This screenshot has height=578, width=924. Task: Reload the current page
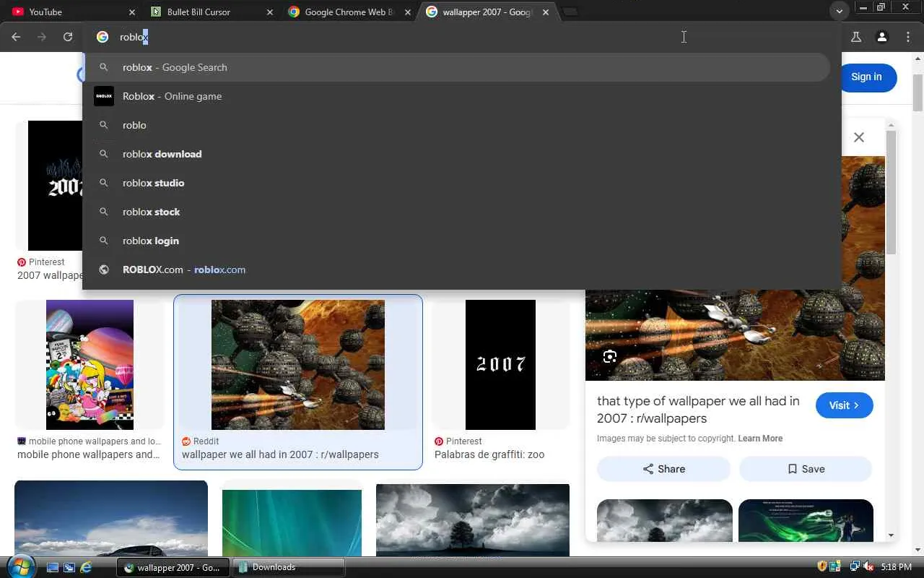[68, 37]
